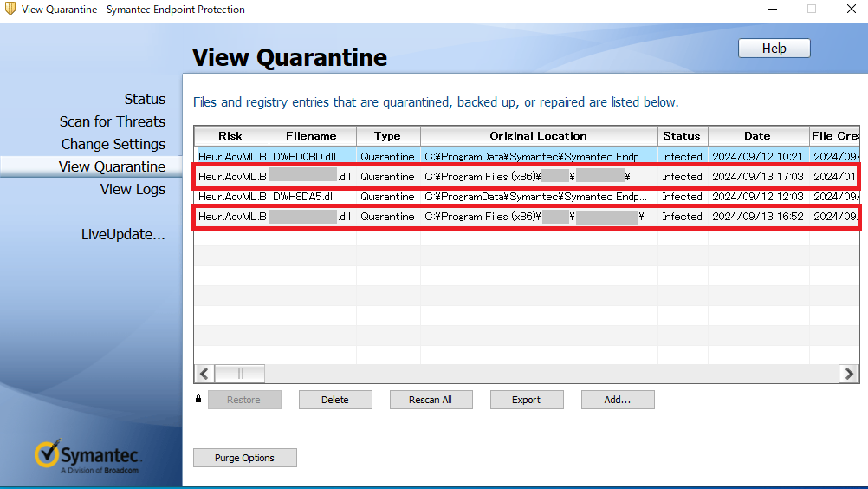Click the Help button
Screen dimensions: 868x489
click(774, 49)
